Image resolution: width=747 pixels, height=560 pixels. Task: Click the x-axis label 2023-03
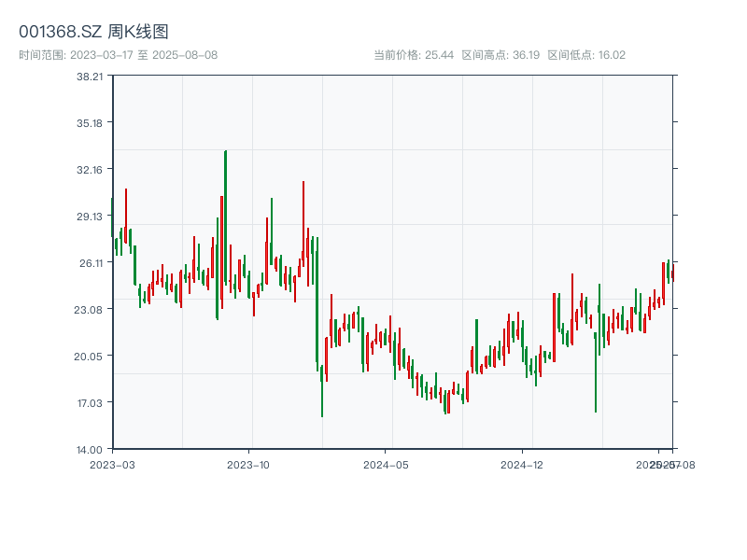112,465
